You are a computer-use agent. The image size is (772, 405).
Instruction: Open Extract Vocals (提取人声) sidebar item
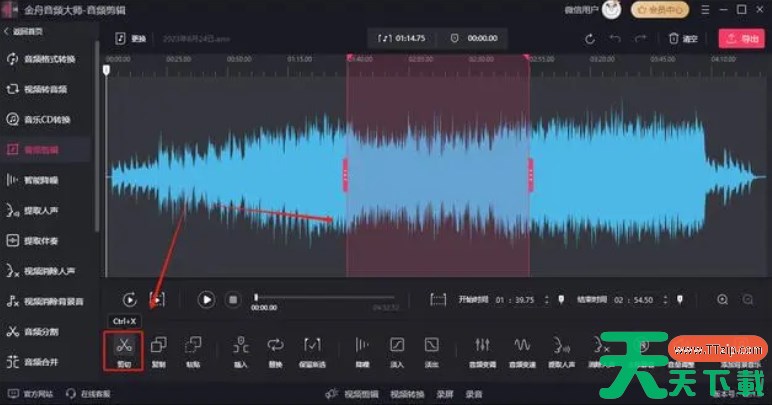tap(46, 210)
